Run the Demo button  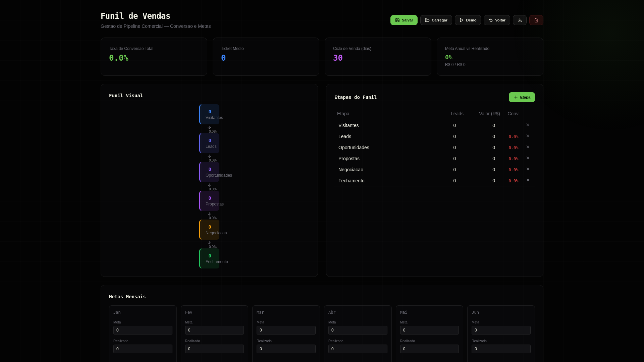point(468,20)
